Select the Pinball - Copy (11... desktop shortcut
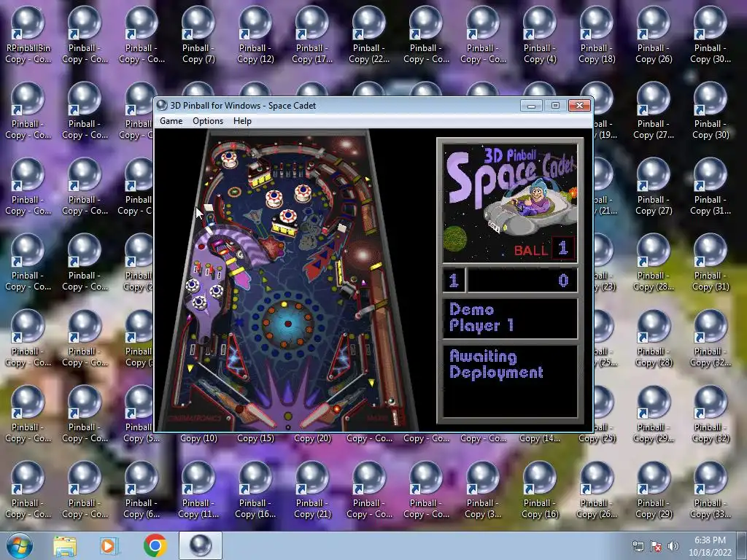The height and width of the screenshot is (560, 747). coord(198,491)
